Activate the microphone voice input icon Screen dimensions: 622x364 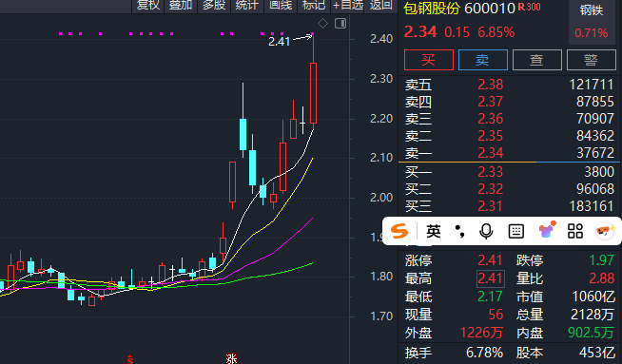[486, 231]
